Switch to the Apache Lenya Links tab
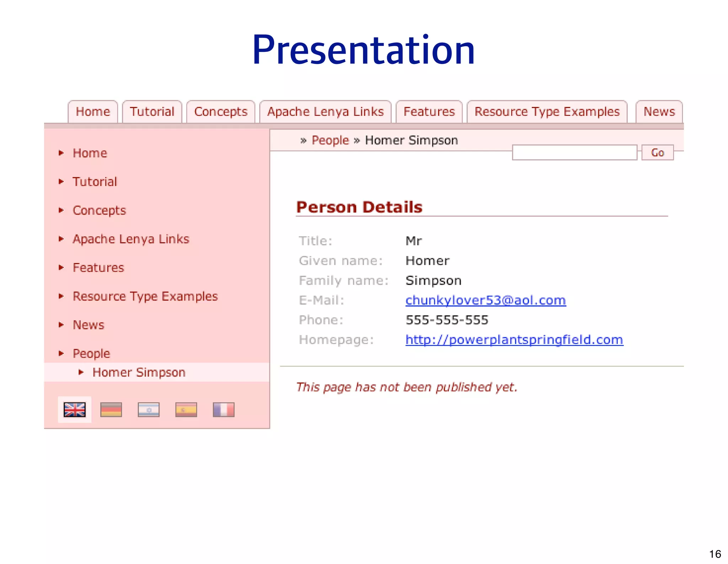 [x=325, y=112]
